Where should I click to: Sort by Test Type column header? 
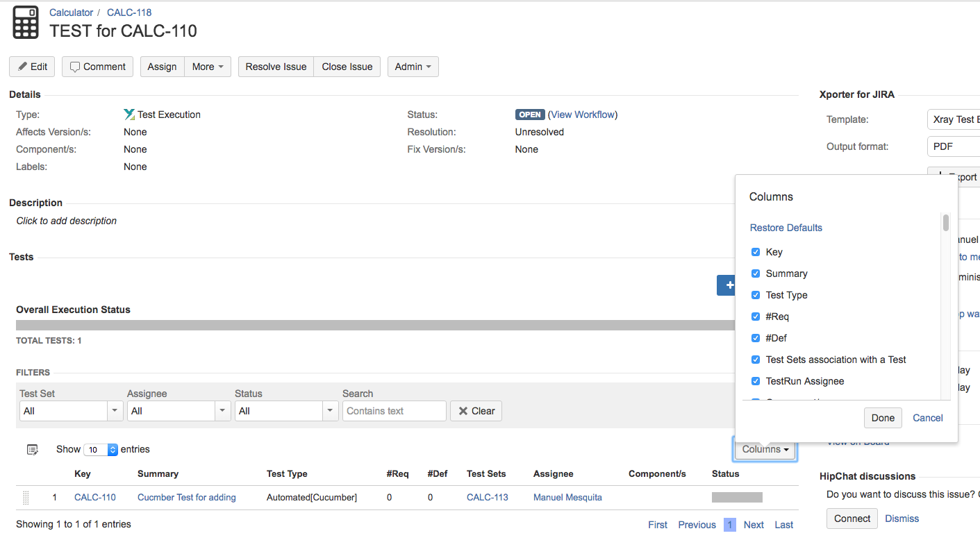pos(287,473)
